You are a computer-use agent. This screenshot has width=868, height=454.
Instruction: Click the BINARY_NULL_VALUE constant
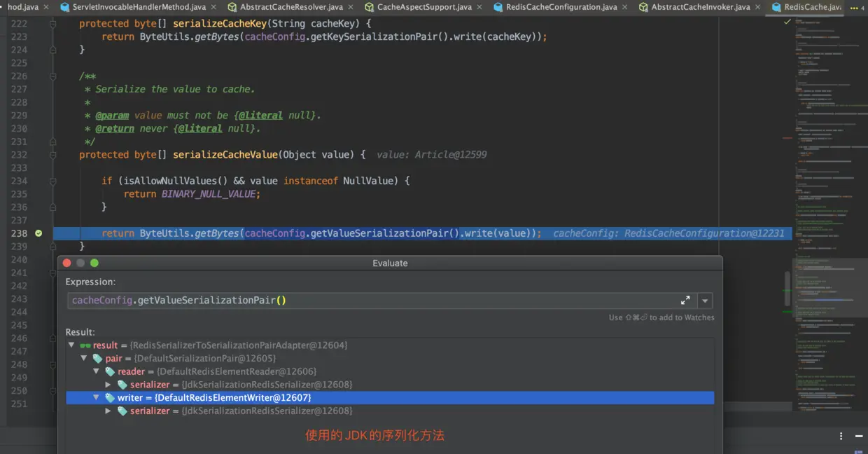(x=209, y=194)
